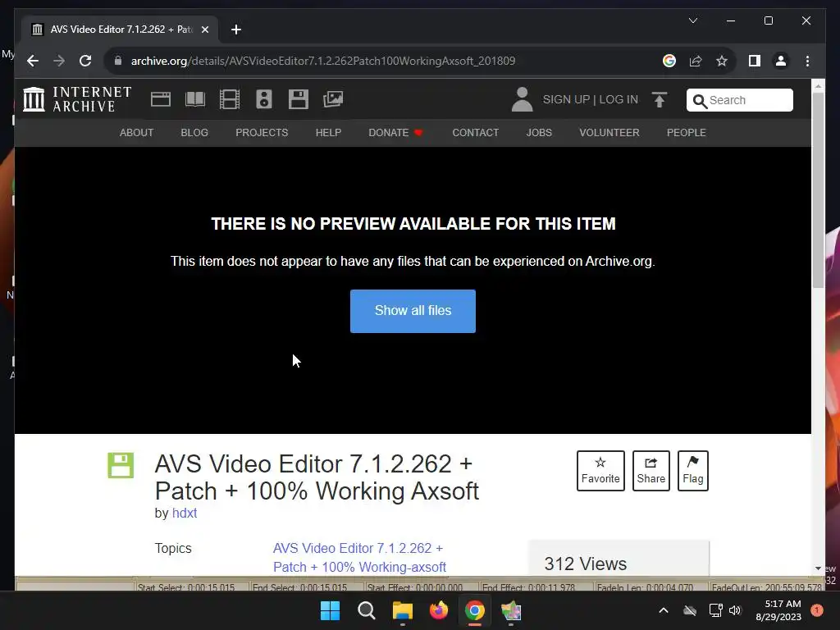View site information lock icon
This screenshot has height=630, width=840.
tap(118, 61)
